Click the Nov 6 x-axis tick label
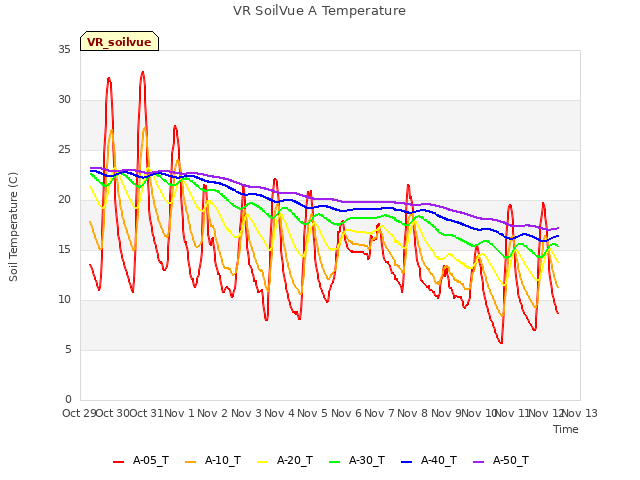640x480 pixels. (346, 413)
